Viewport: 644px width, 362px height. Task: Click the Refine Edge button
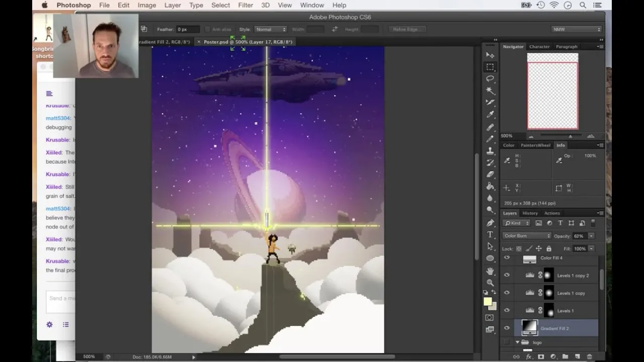click(407, 30)
